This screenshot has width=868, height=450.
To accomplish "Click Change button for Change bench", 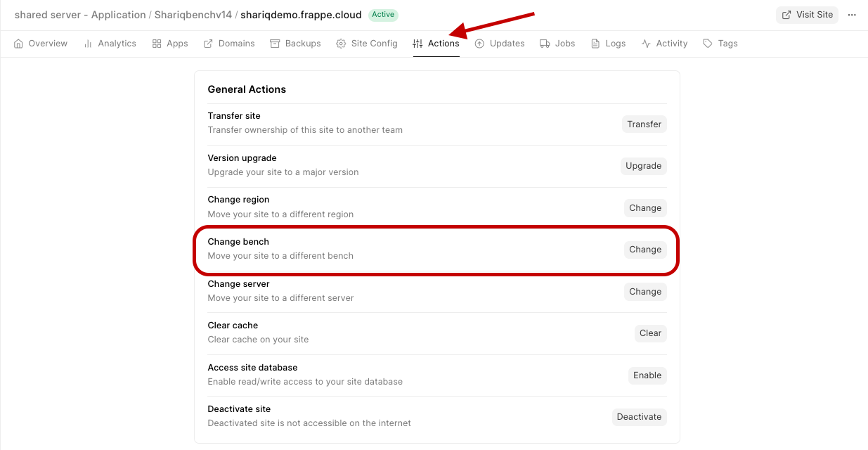I will tap(644, 250).
